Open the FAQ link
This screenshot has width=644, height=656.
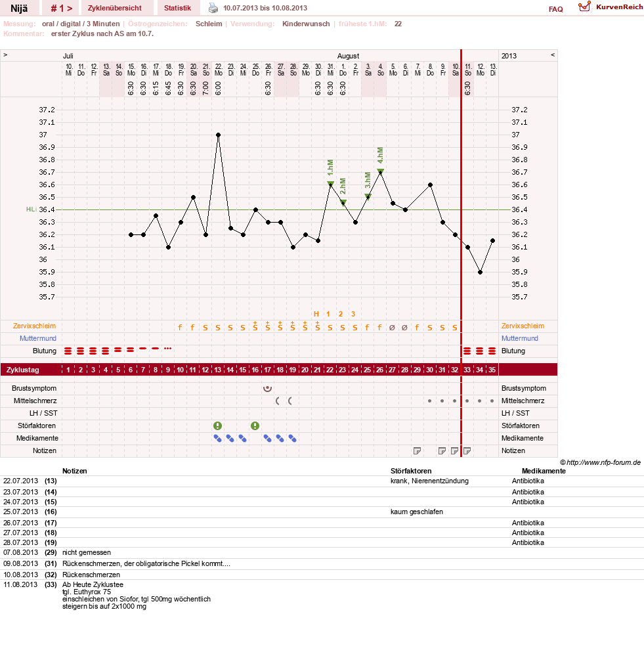[x=556, y=9]
